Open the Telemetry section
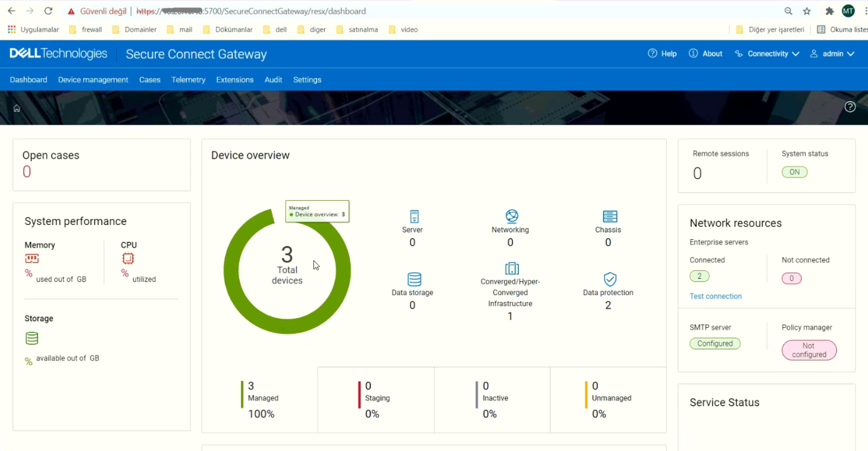Image resolution: width=868 pixels, height=451 pixels. 188,80
